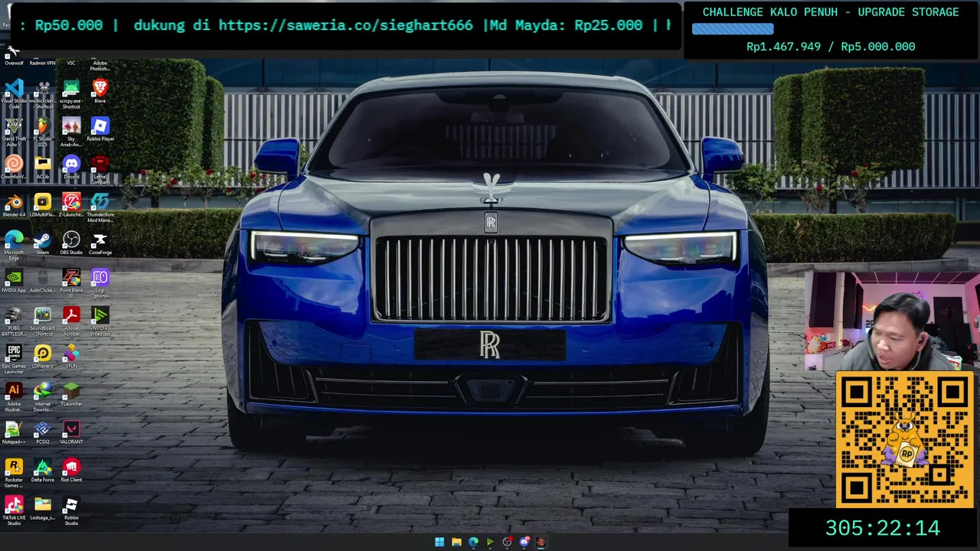Launch Roblox Studio desktop icon
The height and width of the screenshot is (551, 980).
coord(71,510)
